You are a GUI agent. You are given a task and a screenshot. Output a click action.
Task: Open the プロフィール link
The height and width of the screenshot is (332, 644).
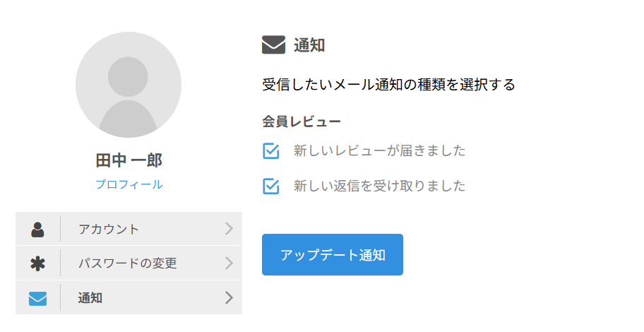tap(129, 184)
